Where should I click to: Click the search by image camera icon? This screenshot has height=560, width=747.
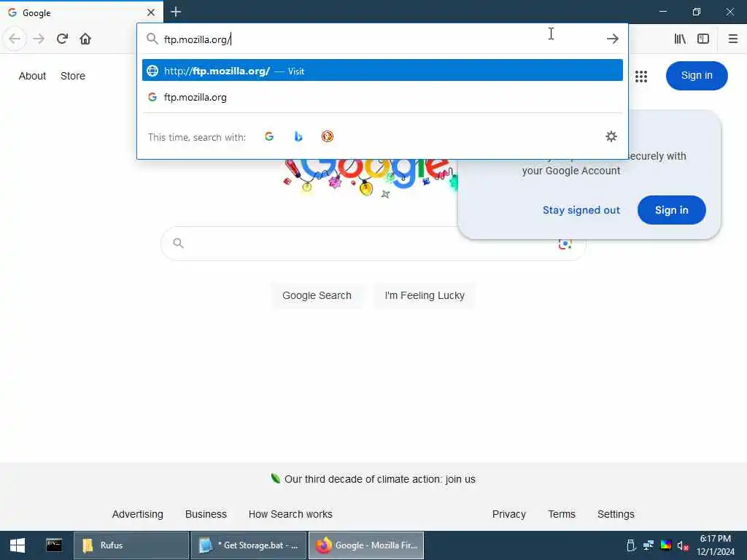pyautogui.click(x=565, y=244)
